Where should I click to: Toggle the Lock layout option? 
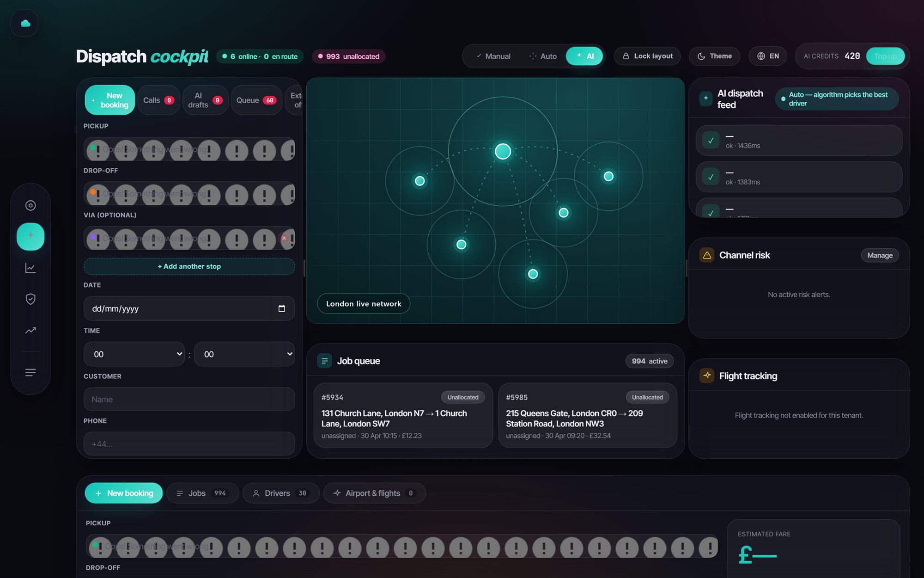pyautogui.click(x=647, y=56)
